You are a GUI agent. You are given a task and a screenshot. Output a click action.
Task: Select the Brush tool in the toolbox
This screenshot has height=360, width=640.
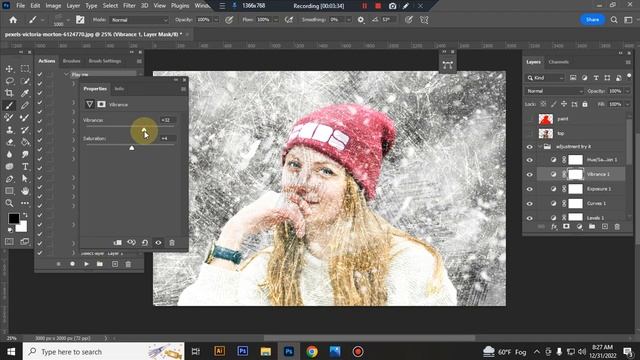(9, 105)
